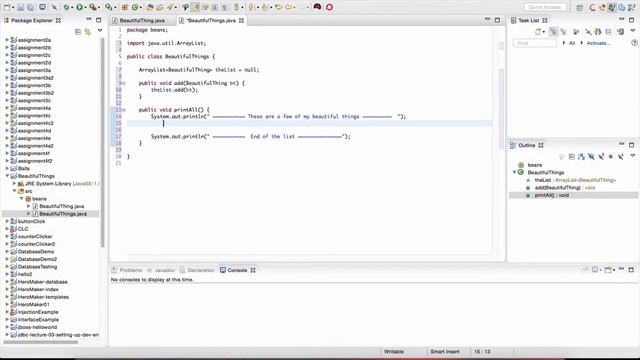Click the Save All icon in the toolbar
Viewport: 640px width, 360px height.
[x=31, y=7]
